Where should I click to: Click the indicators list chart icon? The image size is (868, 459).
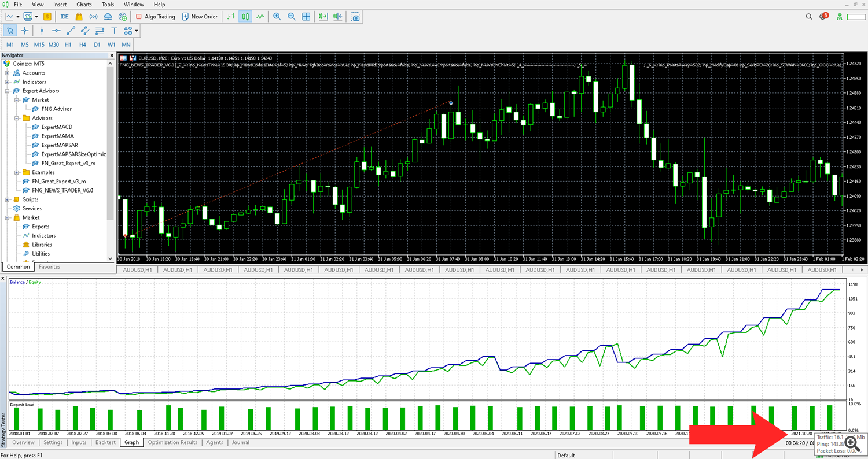click(27, 17)
